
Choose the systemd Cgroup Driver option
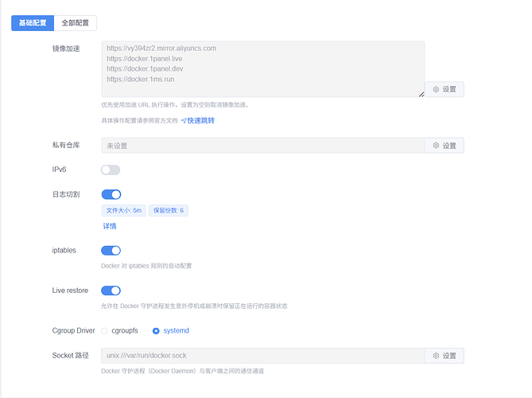point(157,330)
